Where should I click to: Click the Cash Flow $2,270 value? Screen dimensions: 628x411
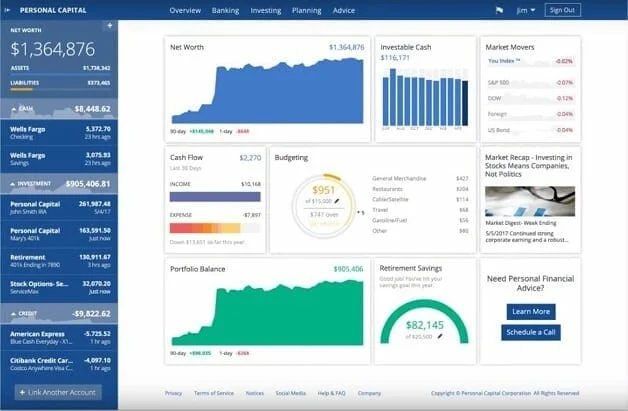[250, 158]
